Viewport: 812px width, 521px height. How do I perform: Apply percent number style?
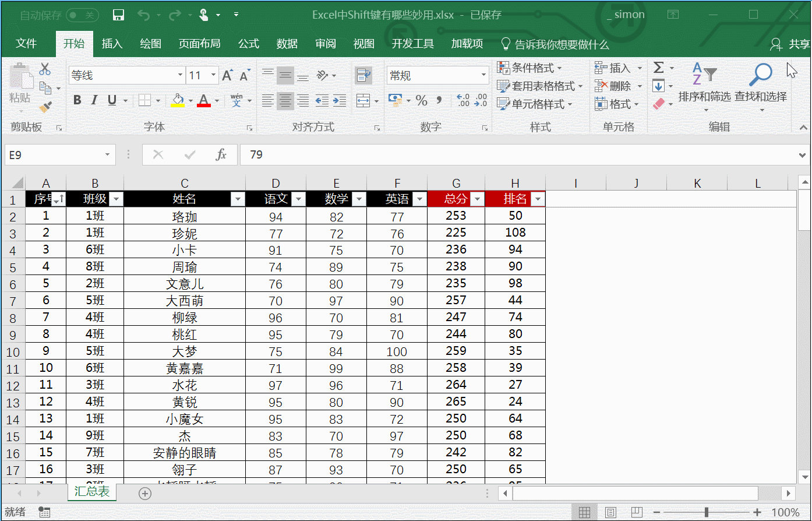(x=422, y=101)
